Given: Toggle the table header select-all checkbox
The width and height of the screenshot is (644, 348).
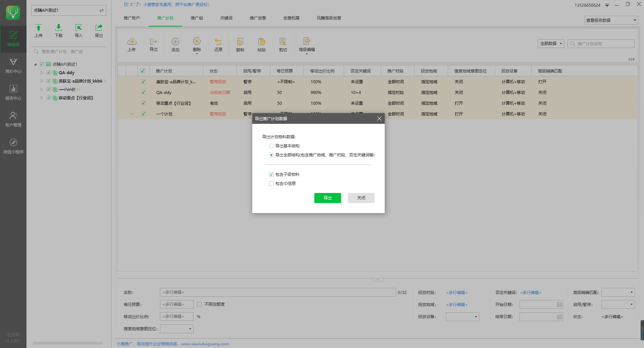Looking at the screenshot, I should coord(143,71).
